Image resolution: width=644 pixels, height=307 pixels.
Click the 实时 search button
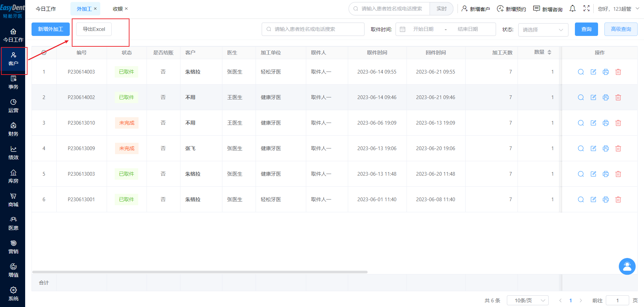(x=441, y=9)
